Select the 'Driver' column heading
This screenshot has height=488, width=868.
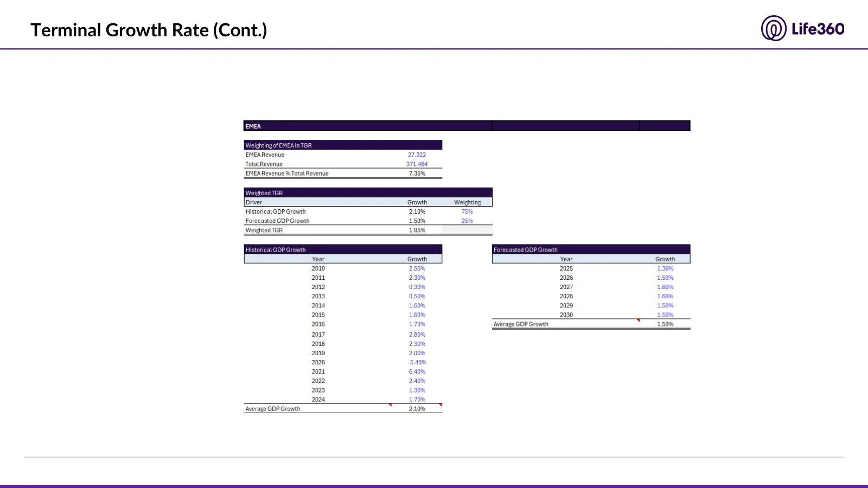pos(253,202)
